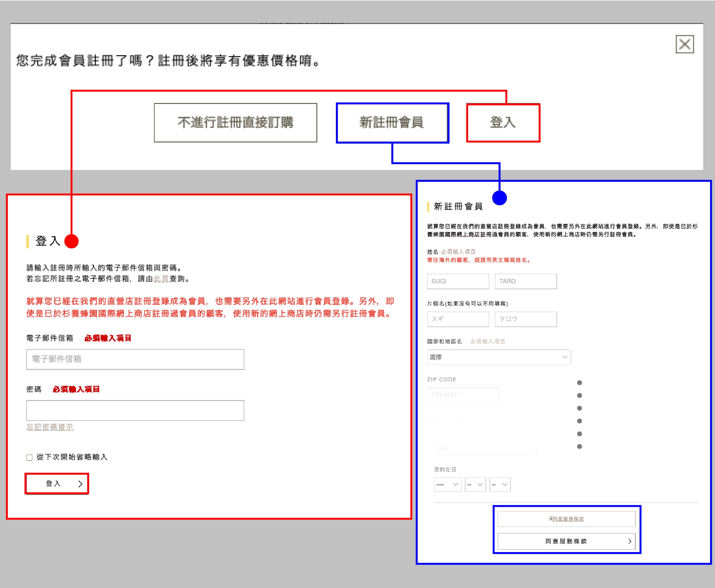
Task: Focus the 密碼 password field
Action: (x=135, y=410)
